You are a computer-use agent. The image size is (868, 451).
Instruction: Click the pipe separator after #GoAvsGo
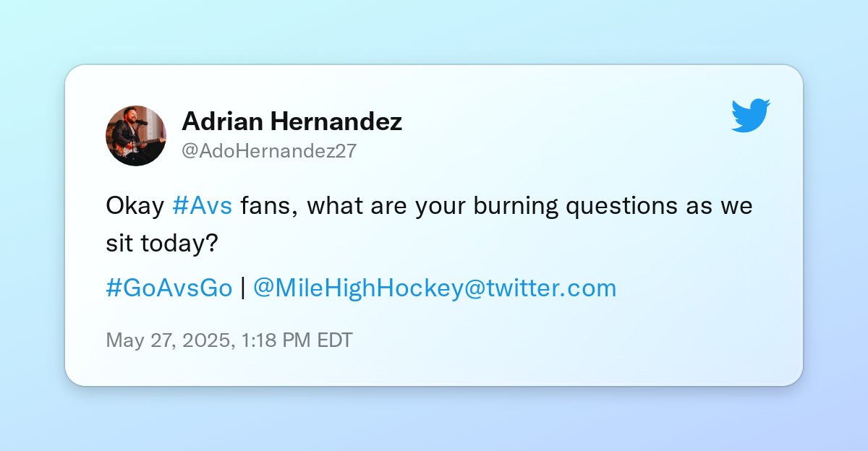[x=243, y=288]
